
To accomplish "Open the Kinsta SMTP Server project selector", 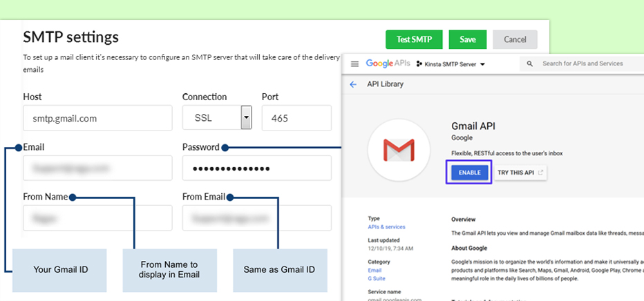I will 451,64.
